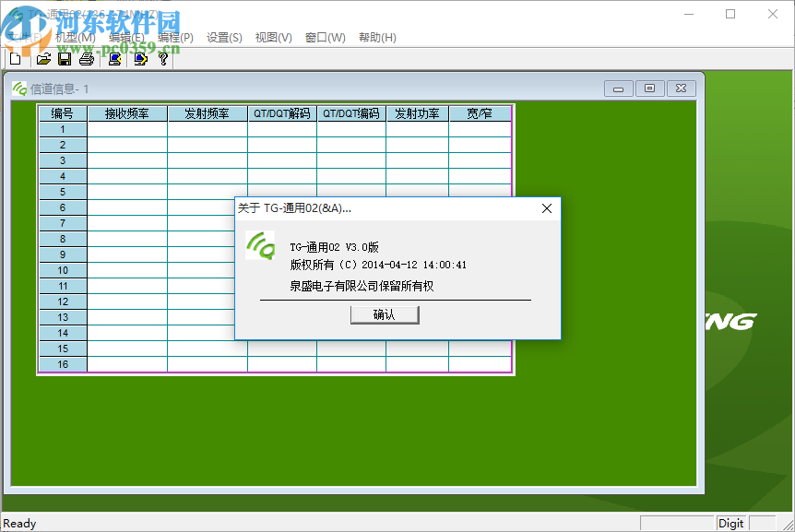This screenshot has height=532, width=795.
Task: Select channel row 1 header
Action: coord(63,129)
